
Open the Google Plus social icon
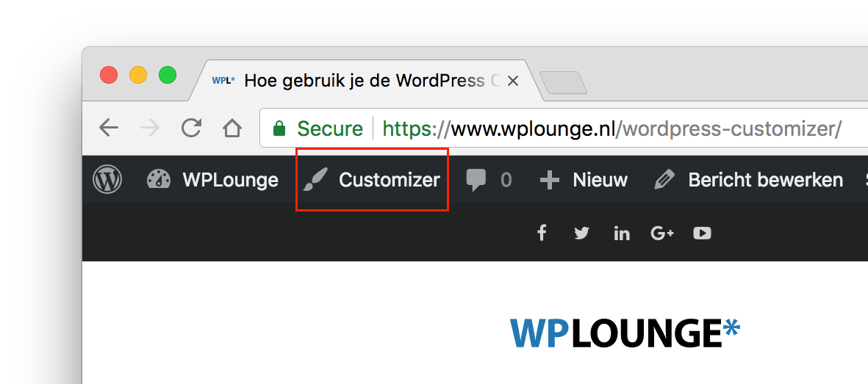662,233
